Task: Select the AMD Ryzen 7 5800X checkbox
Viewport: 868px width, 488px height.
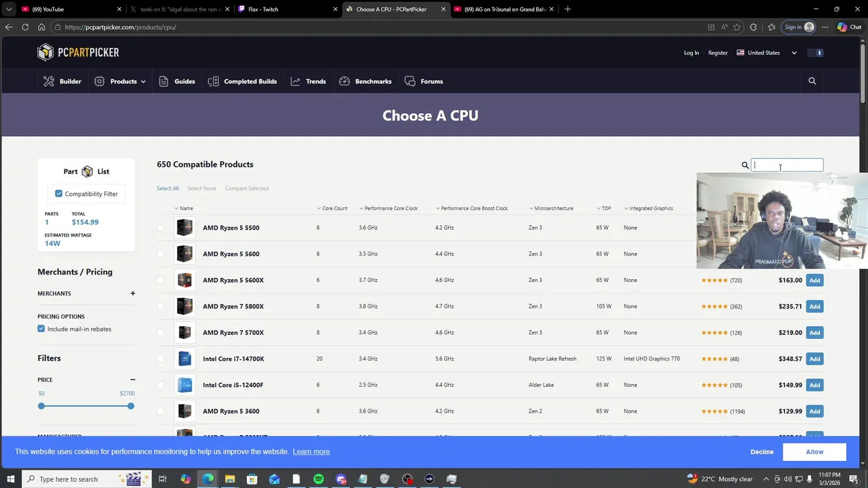Action: coord(161,306)
